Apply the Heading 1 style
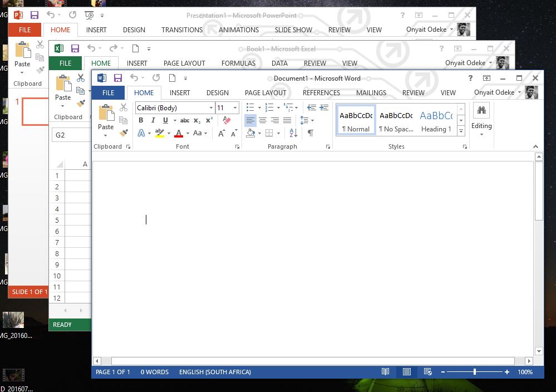 click(436, 121)
